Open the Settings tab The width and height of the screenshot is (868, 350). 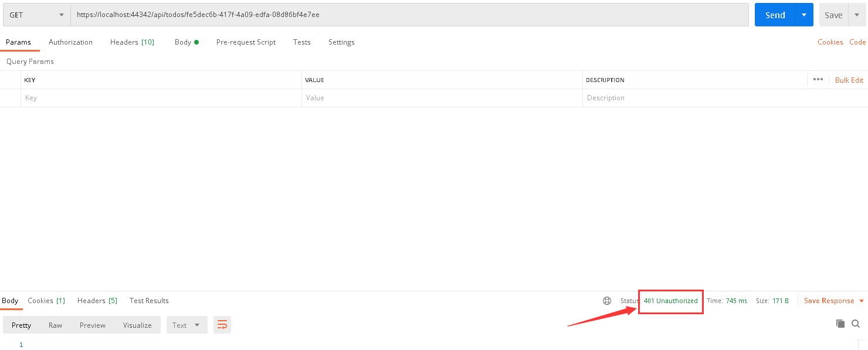(341, 42)
